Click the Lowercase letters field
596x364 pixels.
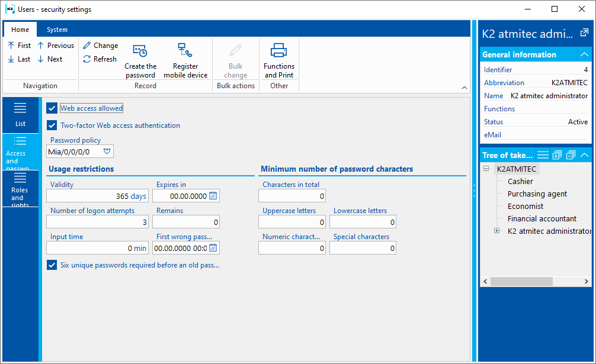(x=363, y=222)
